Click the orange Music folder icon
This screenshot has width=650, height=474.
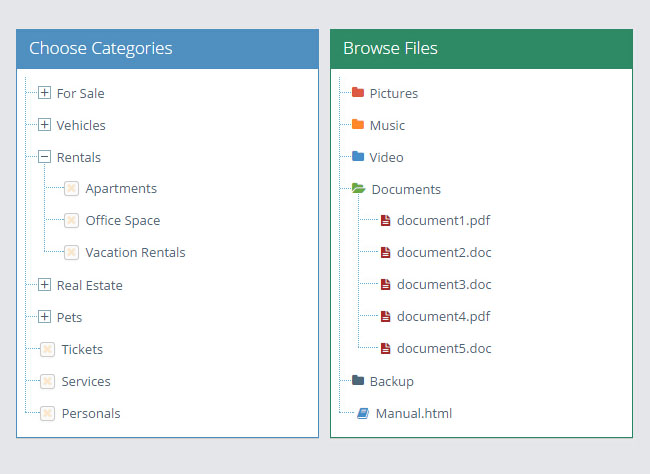click(357, 125)
